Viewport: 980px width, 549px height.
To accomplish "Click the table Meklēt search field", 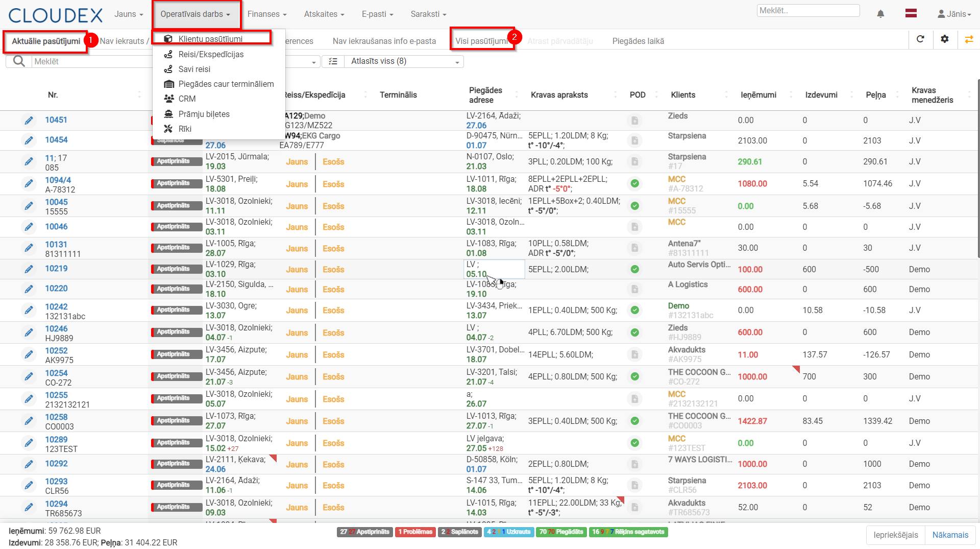I will pyautogui.click(x=92, y=61).
